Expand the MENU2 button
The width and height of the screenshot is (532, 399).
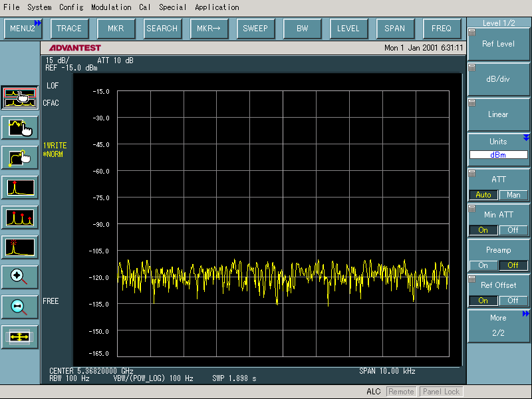point(23,29)
